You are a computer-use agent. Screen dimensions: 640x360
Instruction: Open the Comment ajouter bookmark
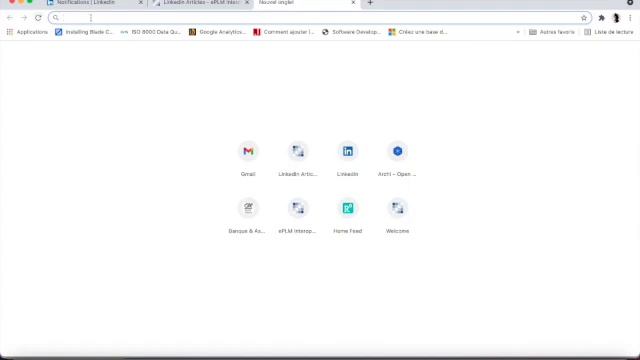click(x=284, y=32)
